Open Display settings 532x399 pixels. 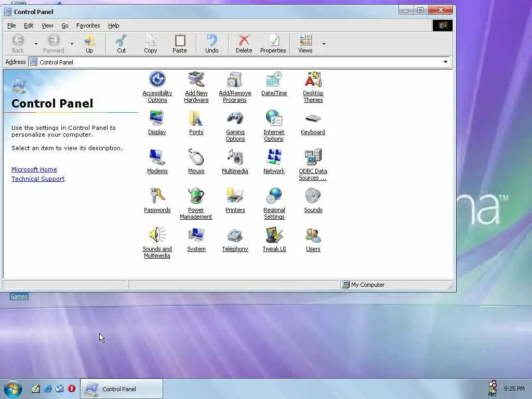pyautogui.click(x=157, y=123)
